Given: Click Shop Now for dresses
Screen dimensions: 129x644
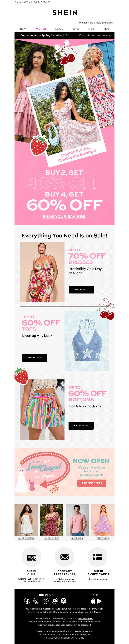Looking at the screenshot, I should click(81, 289).
